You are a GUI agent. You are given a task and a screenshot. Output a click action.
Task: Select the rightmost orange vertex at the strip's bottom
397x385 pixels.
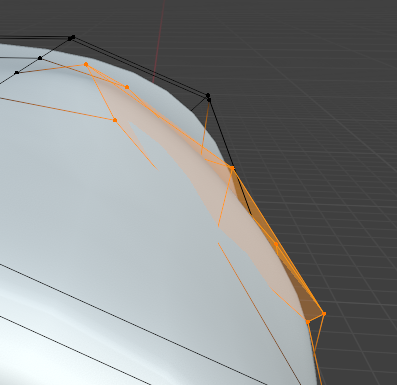click(x=324, y=313)
